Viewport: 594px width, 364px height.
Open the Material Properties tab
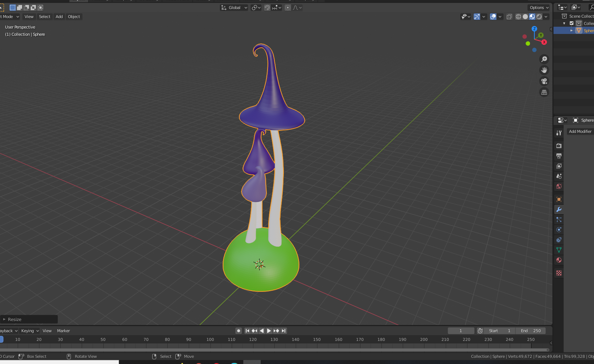coord(559,260)
